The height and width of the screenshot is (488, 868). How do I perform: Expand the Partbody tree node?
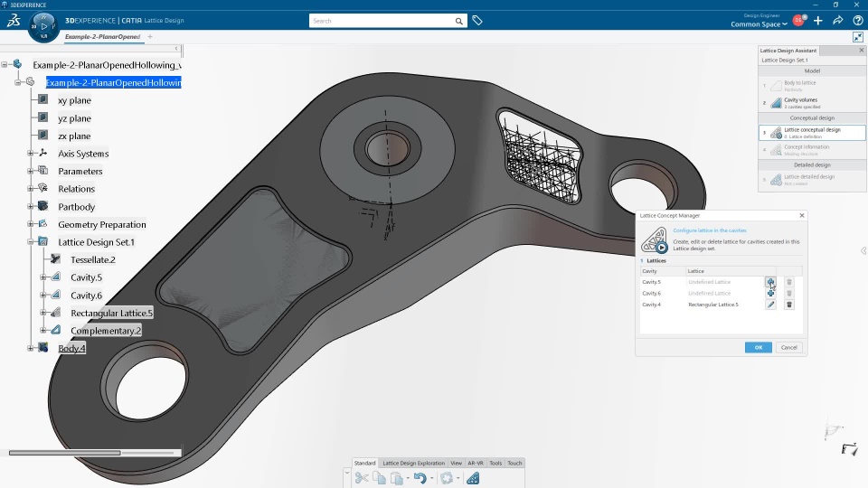[31, 206]
